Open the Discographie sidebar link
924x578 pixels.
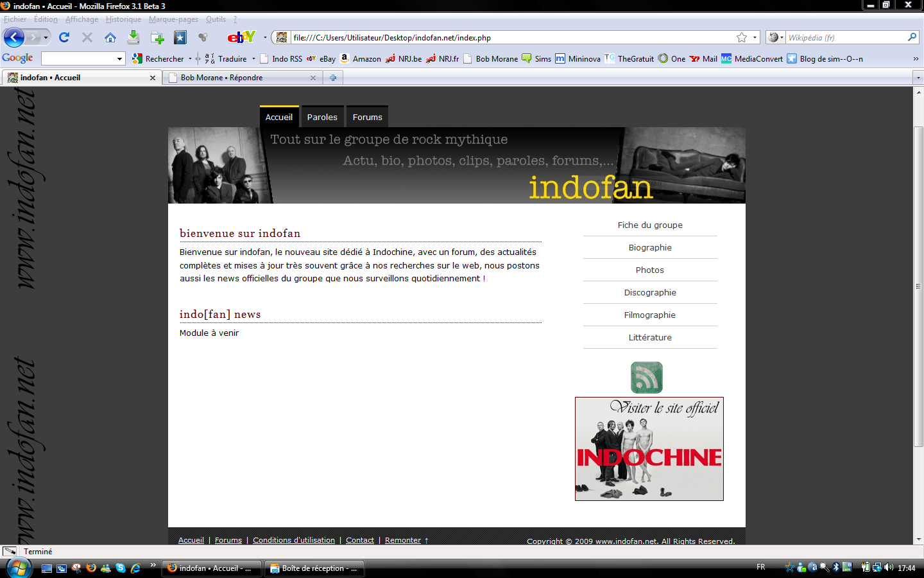(x=650, y=292)
